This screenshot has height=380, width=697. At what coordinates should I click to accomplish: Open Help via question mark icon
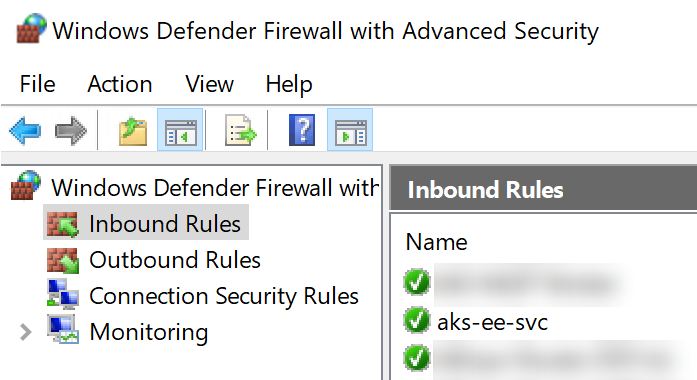click(x=302, y=130)
